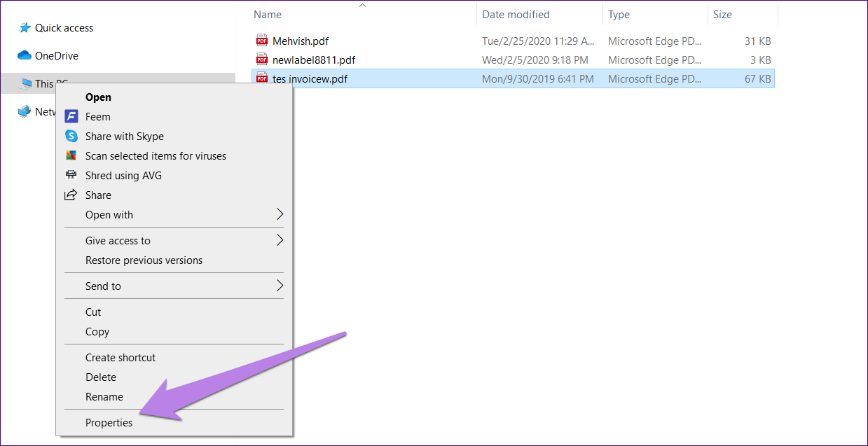Select Delete from the context menu
Screen dimensions: 868x446
(x=101, y=377)
